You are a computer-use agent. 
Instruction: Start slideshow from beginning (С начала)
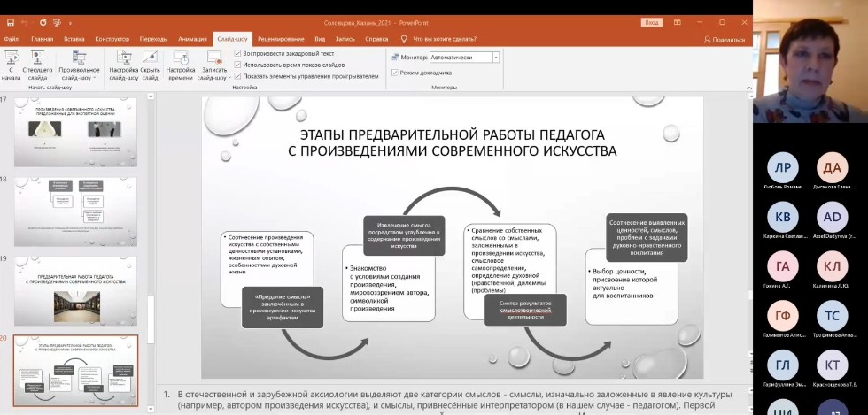[x=12, y=63]
